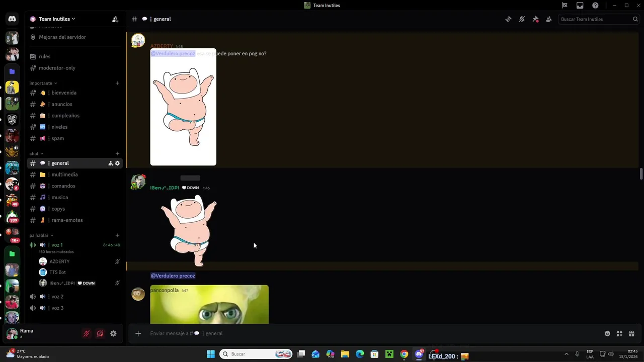This screenshot has width=644, height=362.
Task: Select AZDERTY in voz 1 voice channel
Action: [79, 261]
